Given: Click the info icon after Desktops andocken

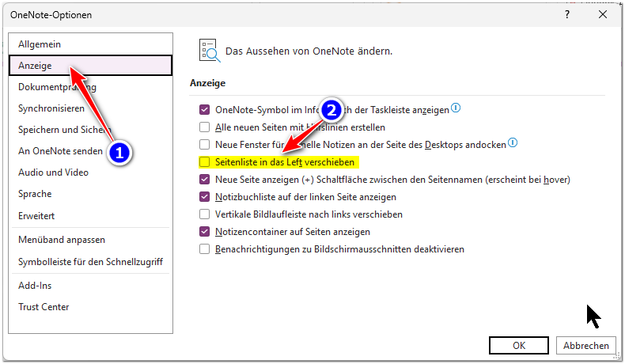Looking at the screenshot, I should (513, 142).
